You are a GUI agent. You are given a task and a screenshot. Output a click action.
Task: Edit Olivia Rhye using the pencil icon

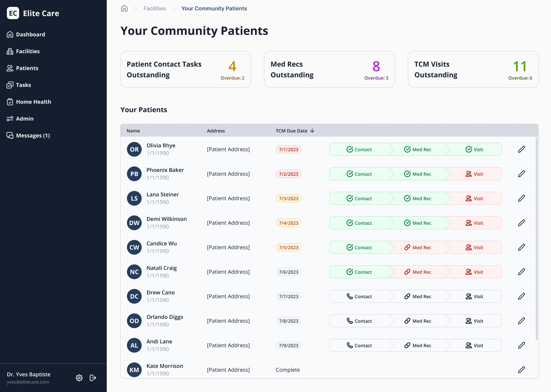tap(522, 149)
